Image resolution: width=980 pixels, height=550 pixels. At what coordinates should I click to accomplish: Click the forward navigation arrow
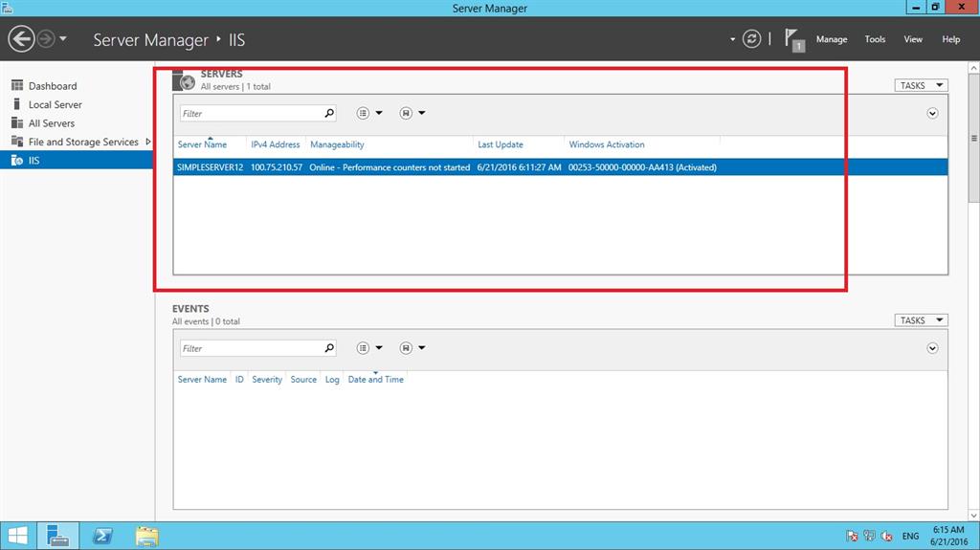(46, 39)
